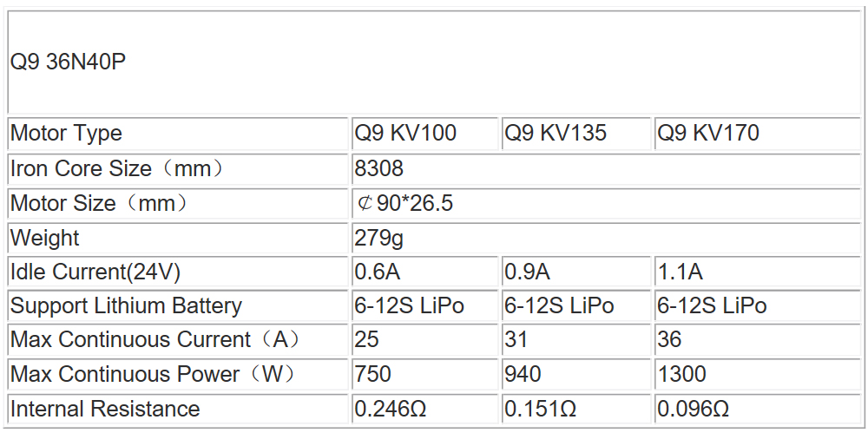Click the Support Lithium Battery label
This screenshot has height=446, width=868.
click(126, 305)
